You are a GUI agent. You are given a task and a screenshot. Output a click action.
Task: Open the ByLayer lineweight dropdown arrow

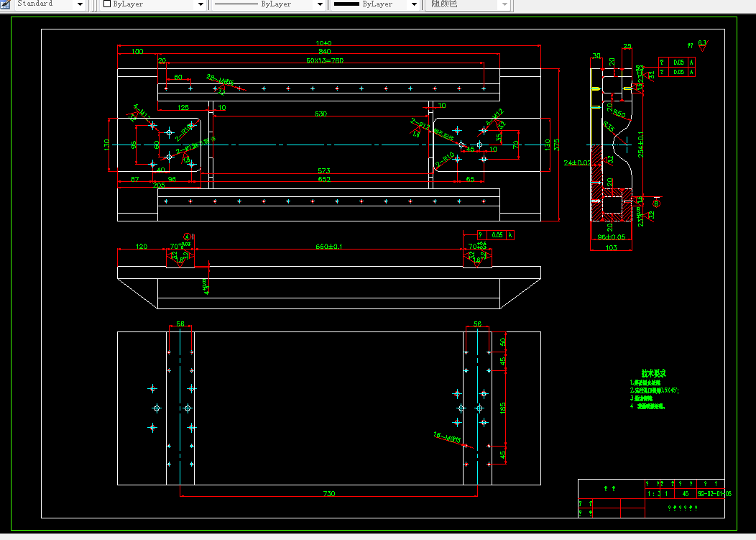414,4
